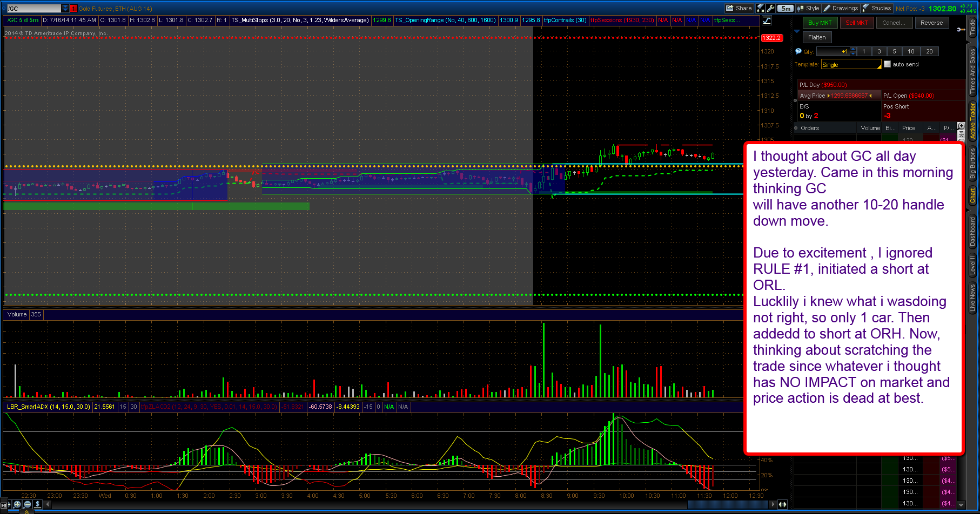Click the red number 1 symbol-link icon

73,8
